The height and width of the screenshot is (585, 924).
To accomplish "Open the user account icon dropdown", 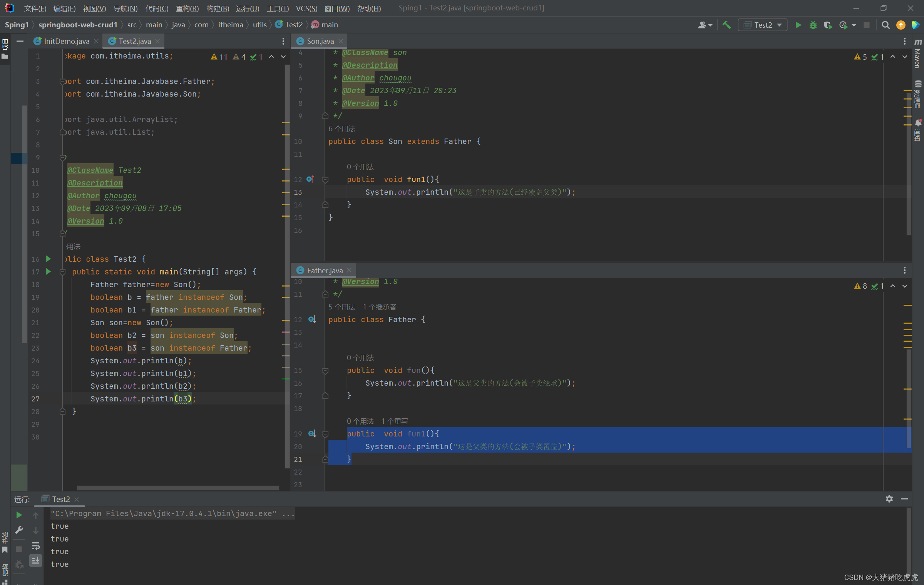I will pyautogui.click(x=705, y=25).
